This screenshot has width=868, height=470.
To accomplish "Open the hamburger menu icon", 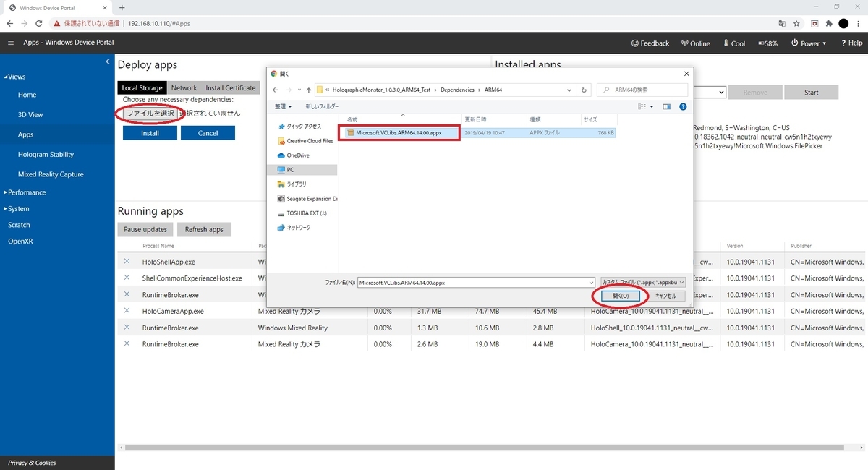I will coord(11,43).
